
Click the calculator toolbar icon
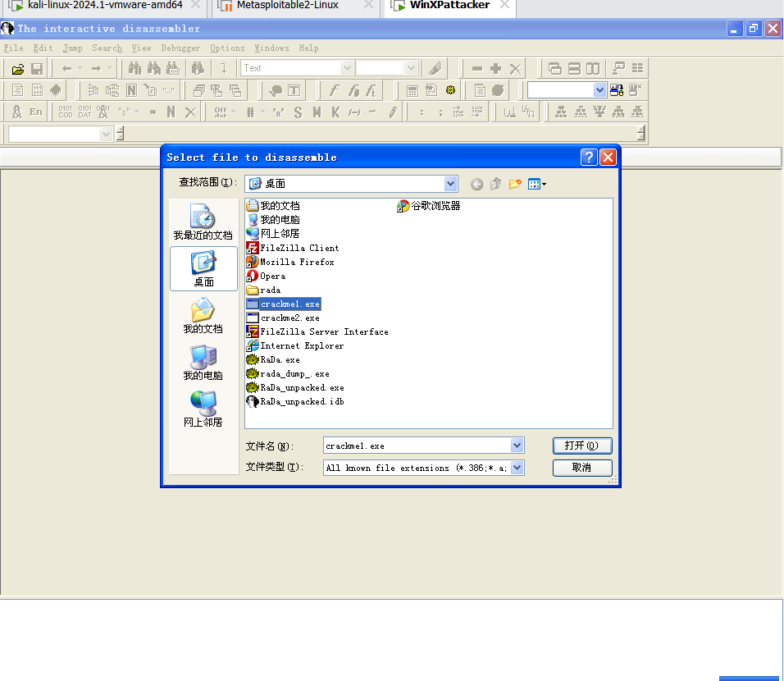(x=412, y=90)
